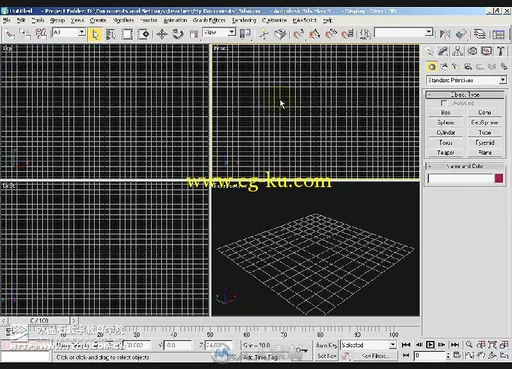Image resolution: width=512 pixels, height=369 pixels.
Task: Select the Lights category icon
Action: [x=456, y=67]
